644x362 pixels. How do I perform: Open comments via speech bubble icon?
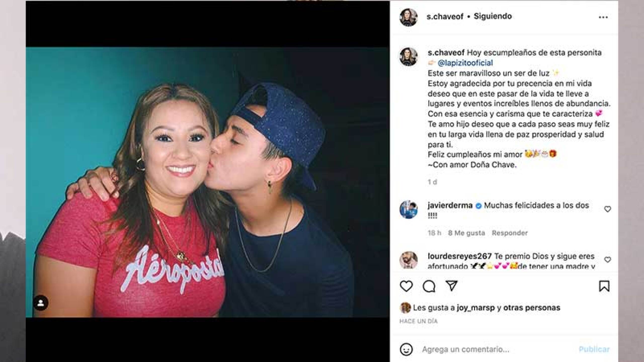tap(429, 286)
